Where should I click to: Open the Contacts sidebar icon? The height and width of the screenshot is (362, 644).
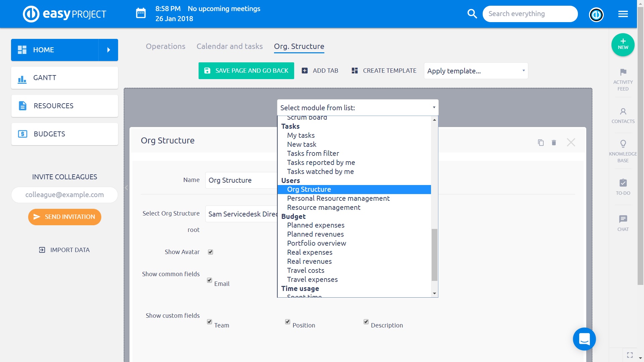point(623,112)
